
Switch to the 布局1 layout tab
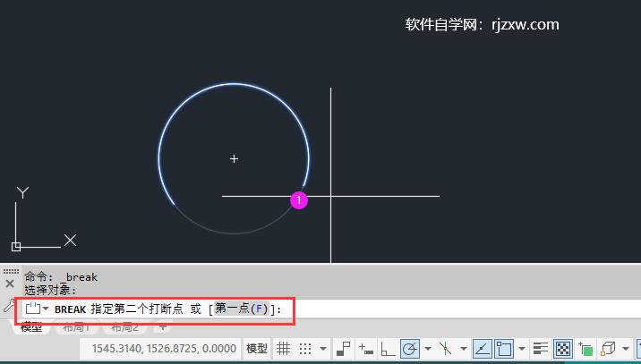[76, 326]
